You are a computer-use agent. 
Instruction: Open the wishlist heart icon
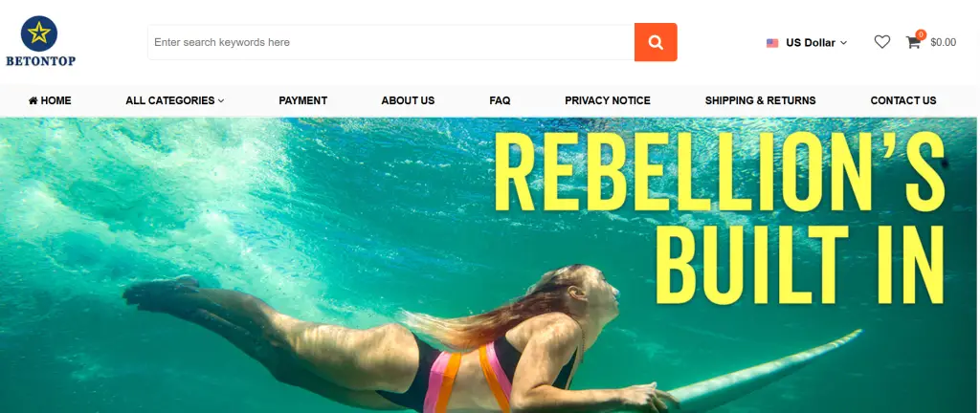coord(881,42)
